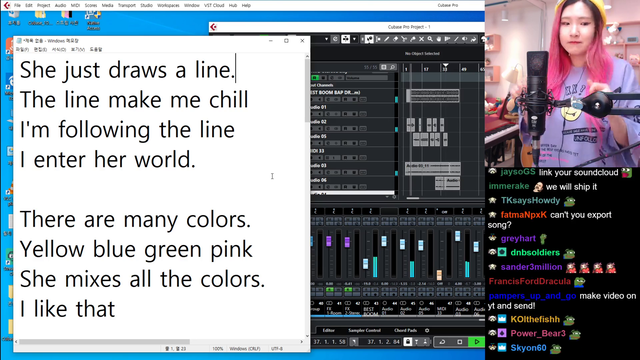Image resolution: width=640 pixels, height=360 pixels.
Task: Click the Cubase project cursor at bar 33
Action: pyautogui.click(x=445, y=65)
